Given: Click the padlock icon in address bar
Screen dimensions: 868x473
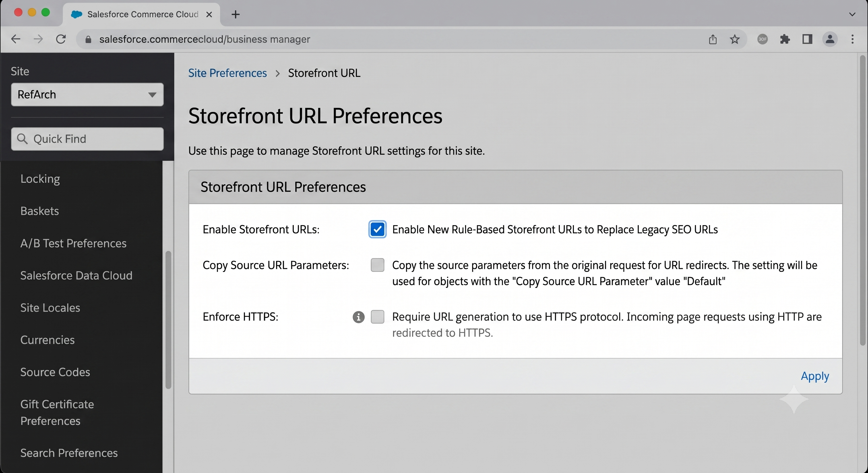Looking at the screenshot, I should [88, 40].
